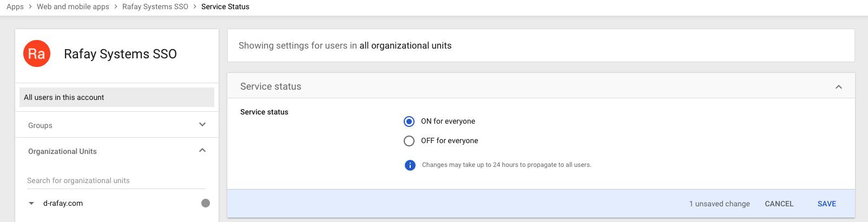
Task: Open Rafay Systems SSO breadcrumb link
Action: tap(155, 6)
